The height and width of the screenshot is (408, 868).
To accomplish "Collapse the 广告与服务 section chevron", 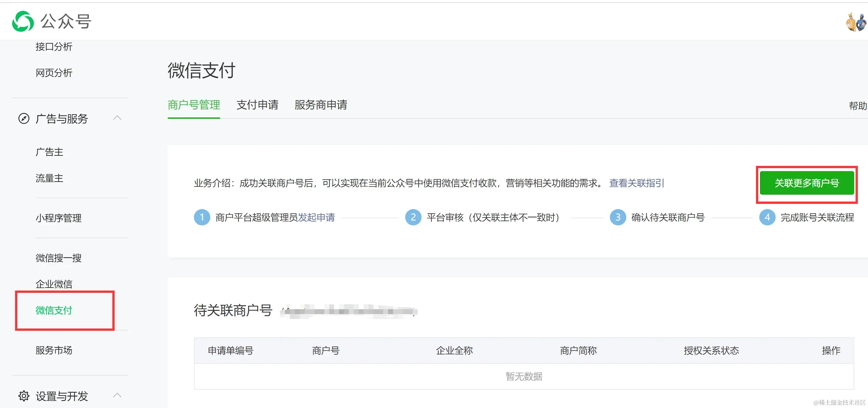I will [x=117, y=118].
